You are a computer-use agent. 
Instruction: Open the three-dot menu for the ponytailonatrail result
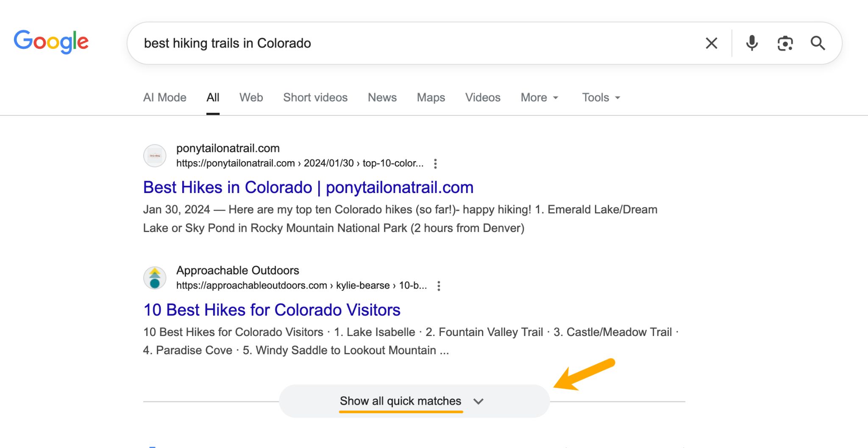click(x=436, y=163)
